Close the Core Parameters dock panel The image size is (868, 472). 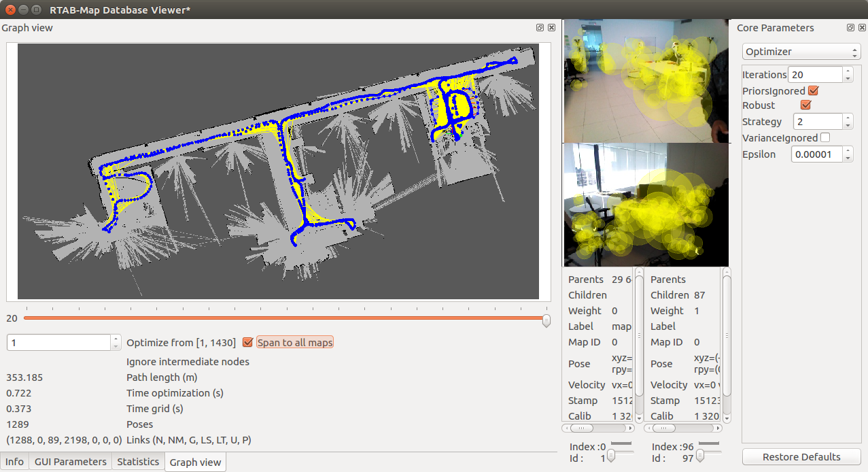pos(861,28)
